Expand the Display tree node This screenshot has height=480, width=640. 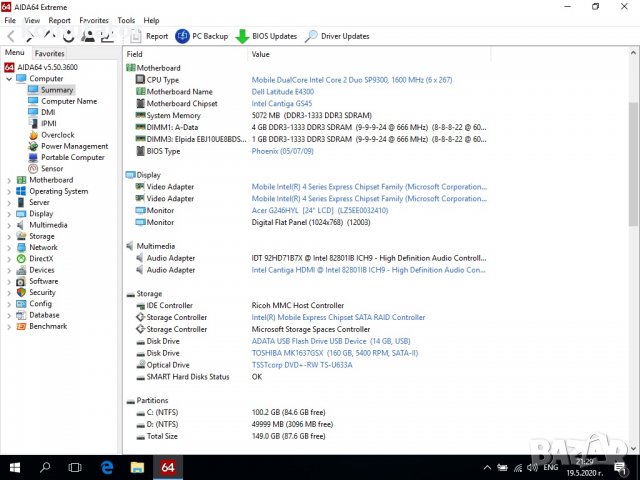tap(9, 213)
